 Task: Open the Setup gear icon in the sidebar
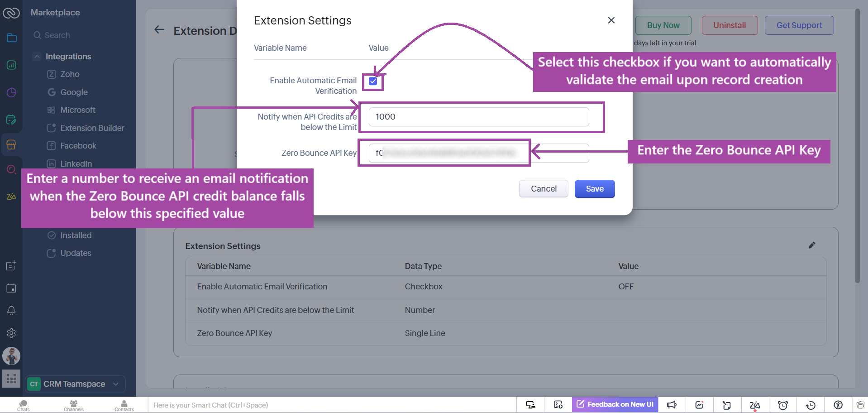pos(11,333)
